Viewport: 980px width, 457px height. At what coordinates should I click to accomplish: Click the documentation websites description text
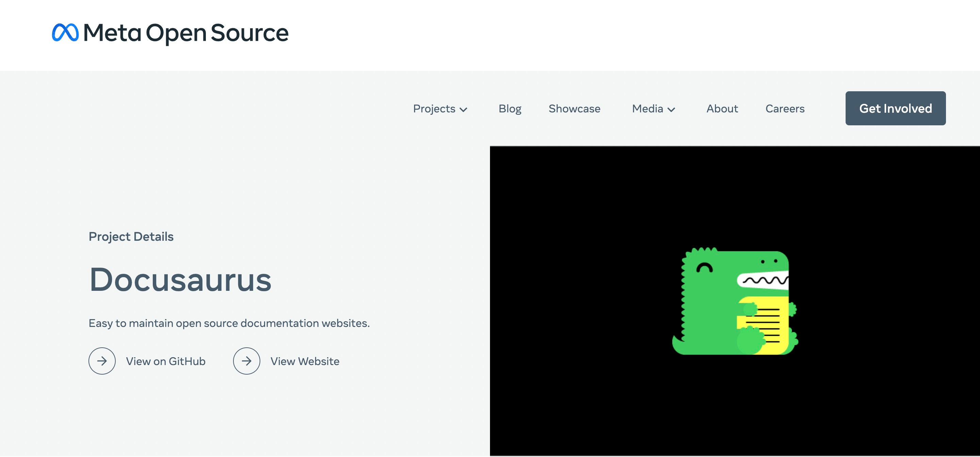tap(229, 323)
